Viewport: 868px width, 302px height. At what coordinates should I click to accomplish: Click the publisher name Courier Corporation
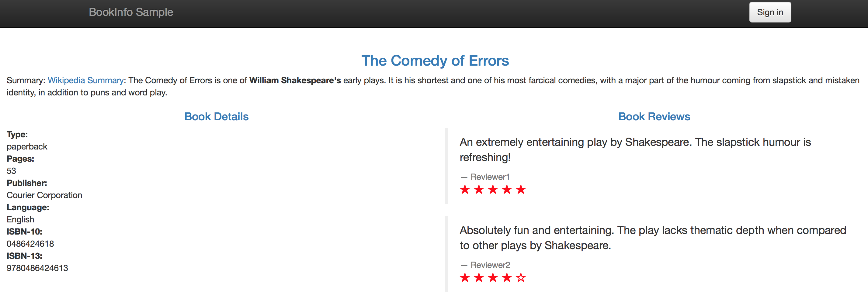(44, 196)
